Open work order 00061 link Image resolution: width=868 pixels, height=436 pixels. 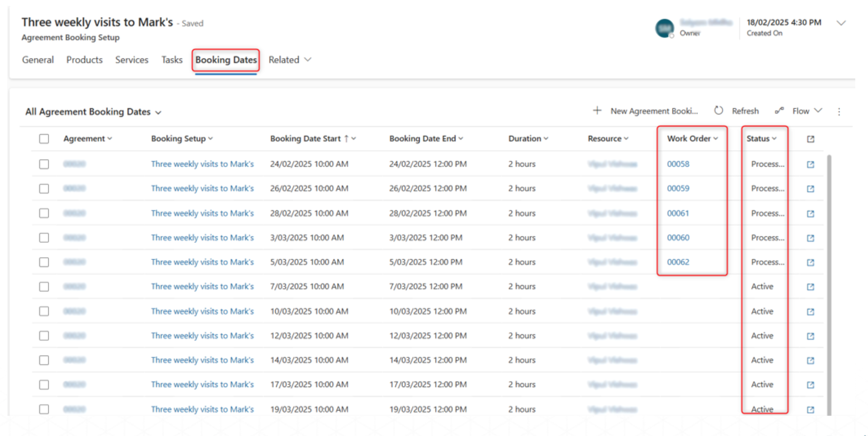point(678,213)
